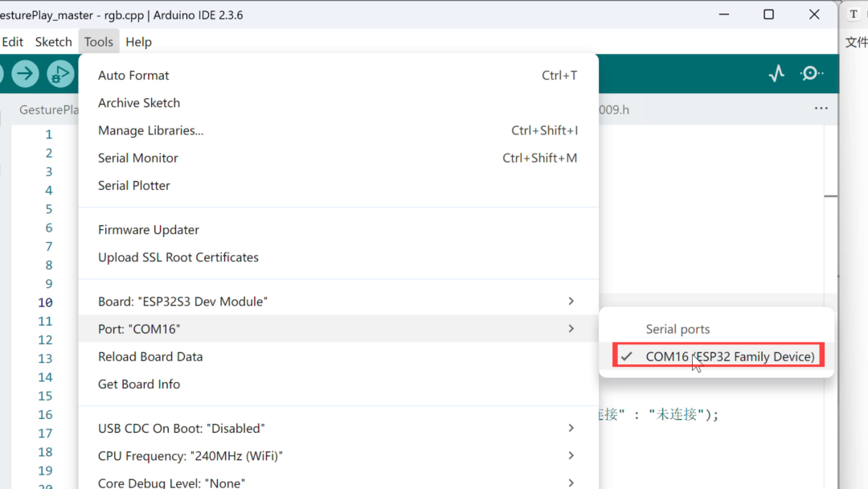Open the Serial Monitor toolbar icon

click(811, 73)
